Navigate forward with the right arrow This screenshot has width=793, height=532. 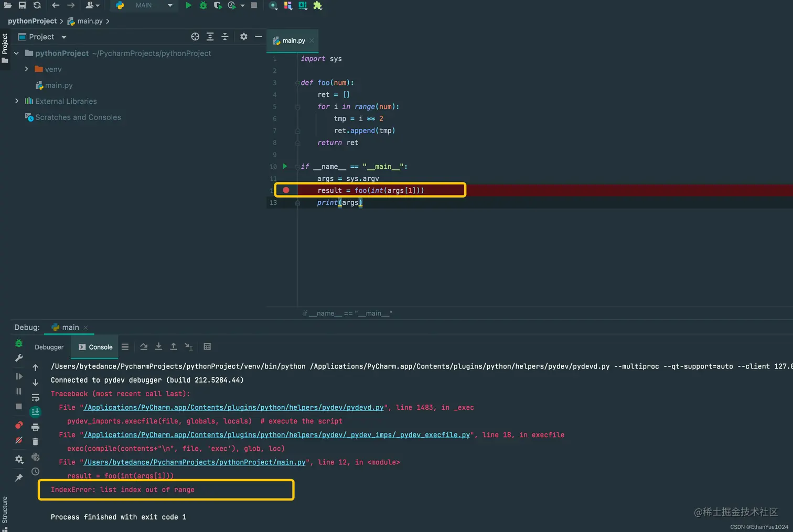pos(71,5)
